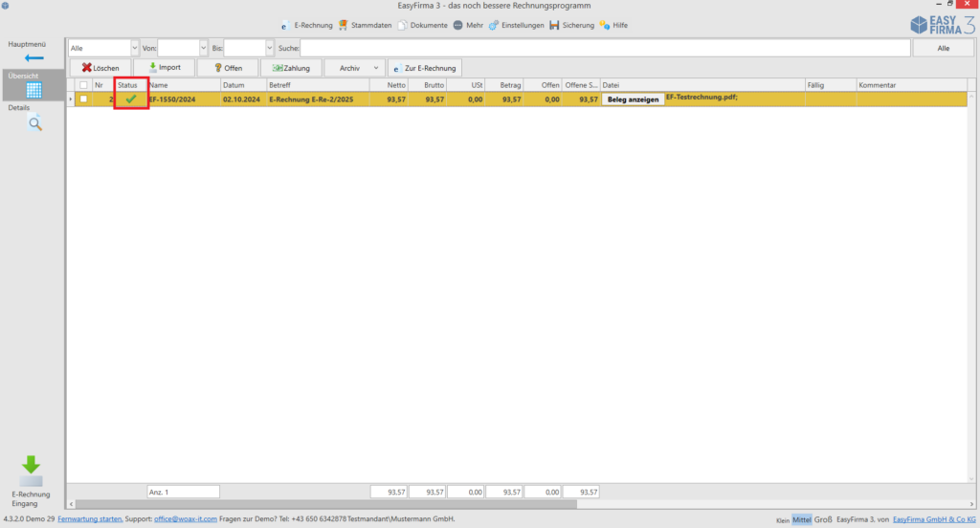Screen dimensions: 980x528
Task: Open the Stammdaten menu
Action: (x=365, y=26)
